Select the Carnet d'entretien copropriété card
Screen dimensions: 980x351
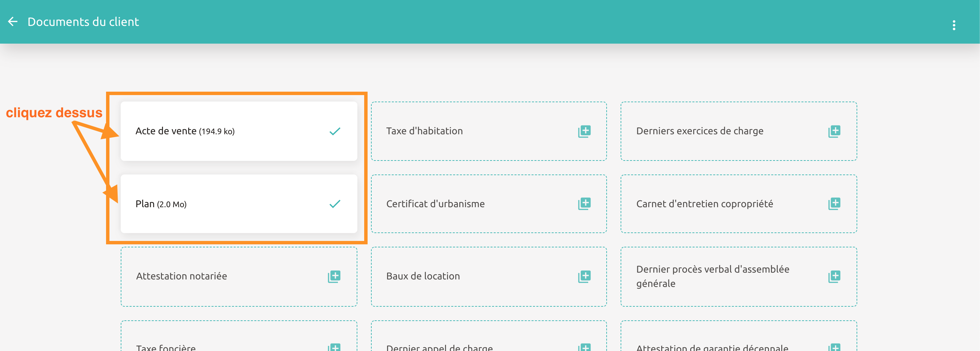[739, 204]
